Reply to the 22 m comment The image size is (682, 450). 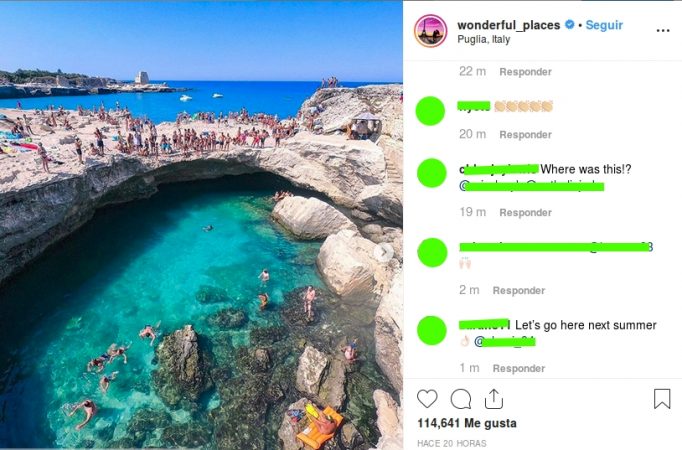point(525,72)
